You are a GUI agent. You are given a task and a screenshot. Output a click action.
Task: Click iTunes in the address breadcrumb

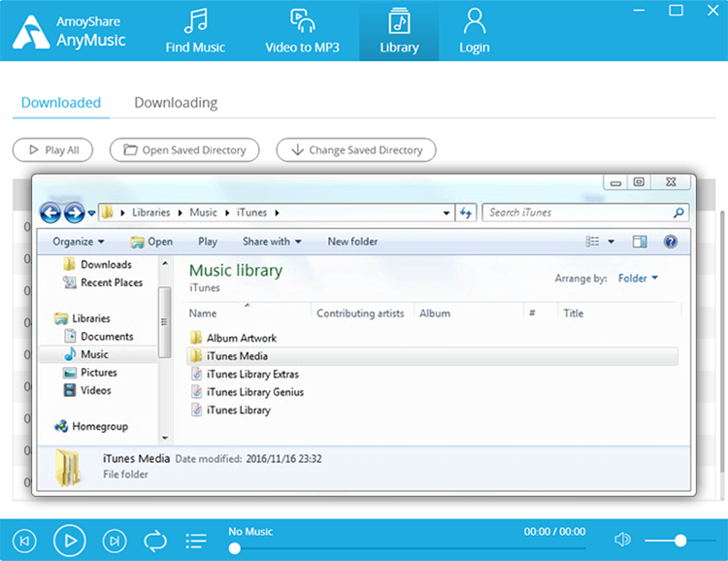(x=251, y=213)
